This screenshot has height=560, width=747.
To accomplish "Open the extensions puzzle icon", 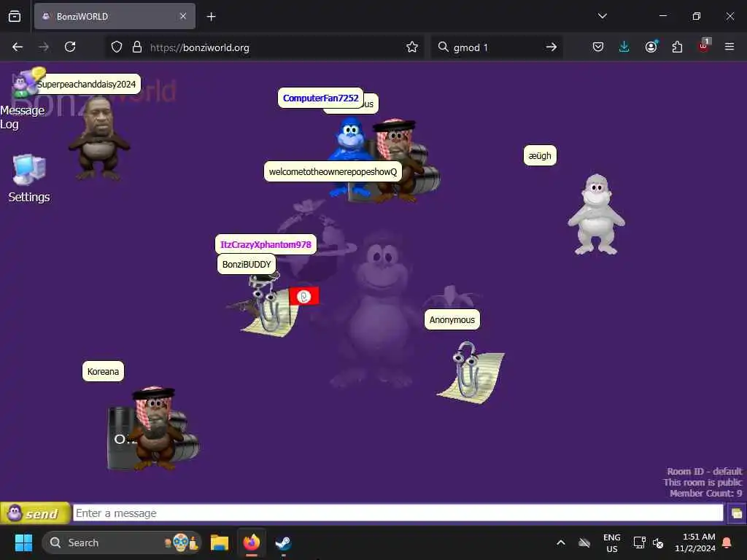I will click(x=677, y=47).
